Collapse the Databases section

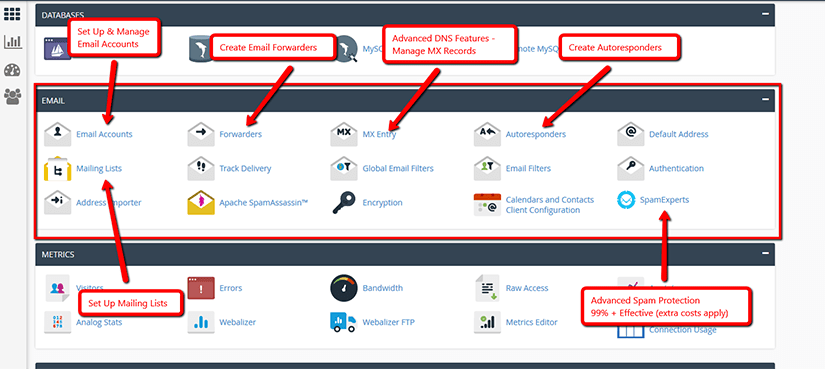pyautogui.click(x=766, y=15)
